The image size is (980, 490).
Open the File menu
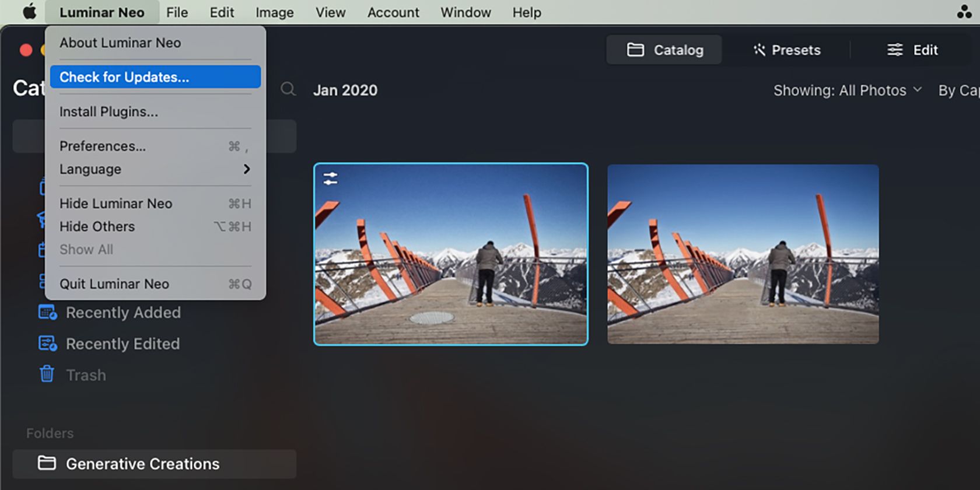coord(177,12)
